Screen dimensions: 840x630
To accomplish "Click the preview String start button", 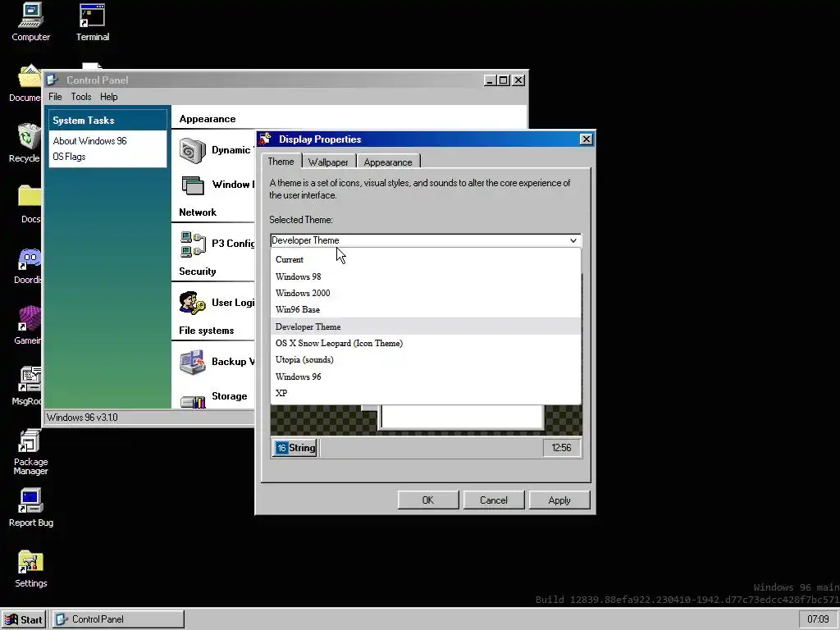I will pos(295,448).
